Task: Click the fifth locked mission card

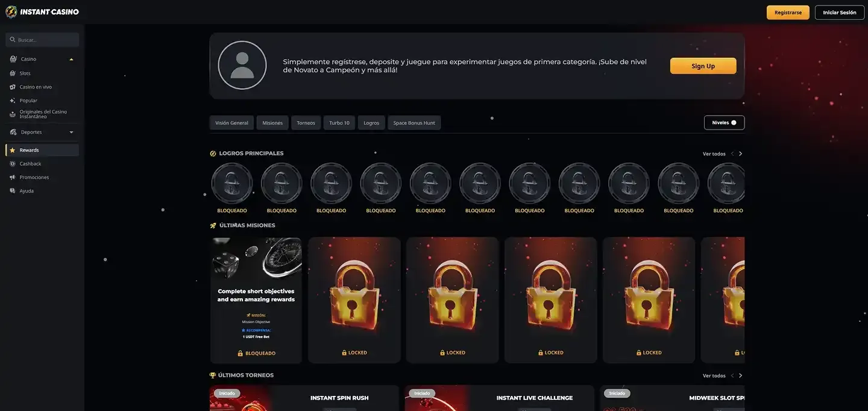Action: click(x=723, y=300)
